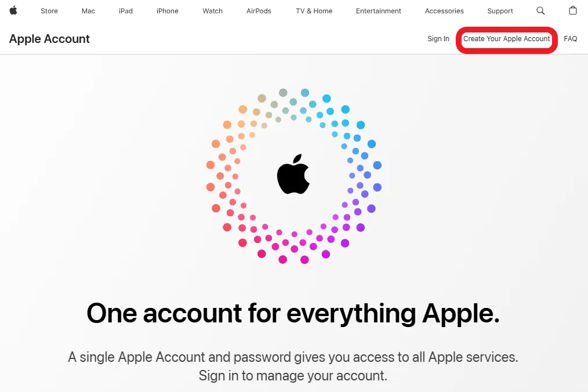Open the FAQ link

pyautogui.click(x=571, y=39)
